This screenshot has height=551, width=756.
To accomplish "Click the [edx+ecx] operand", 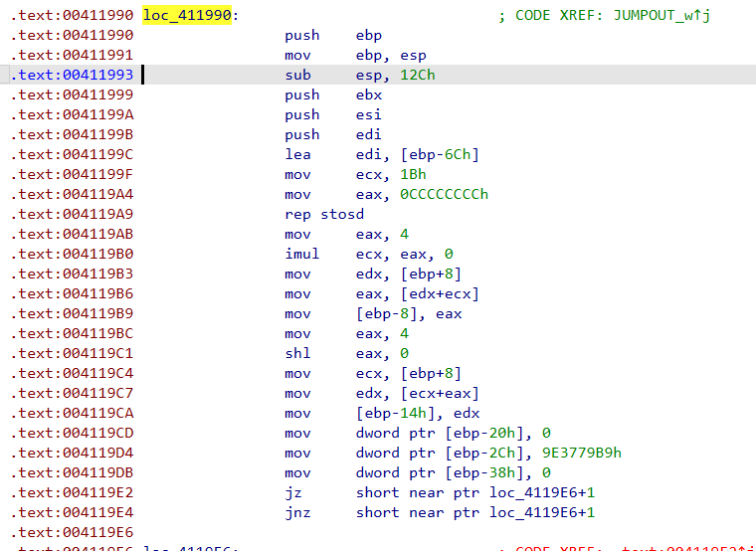I will point(441,293).
